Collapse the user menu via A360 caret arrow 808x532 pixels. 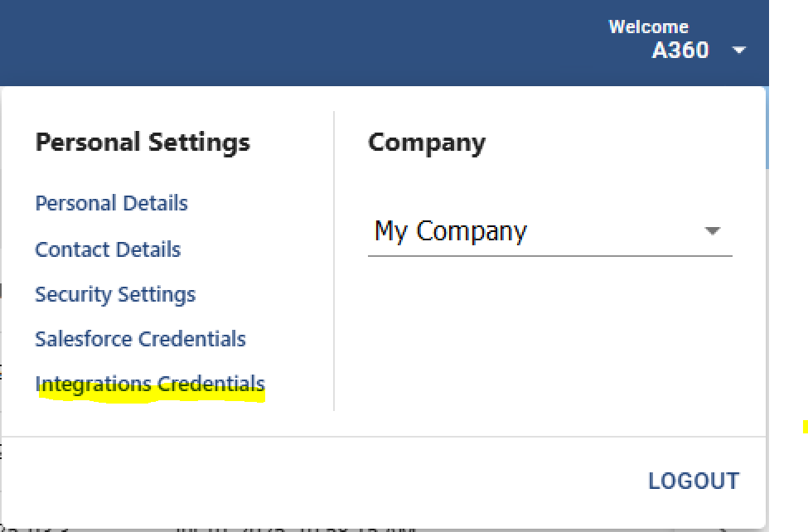coord(739,50)
